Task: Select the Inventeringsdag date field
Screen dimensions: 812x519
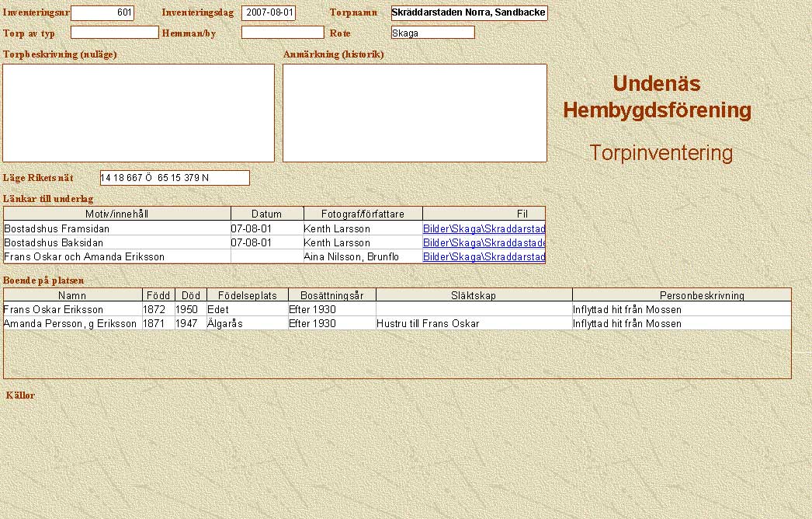Action: click(x=269, y=13)
